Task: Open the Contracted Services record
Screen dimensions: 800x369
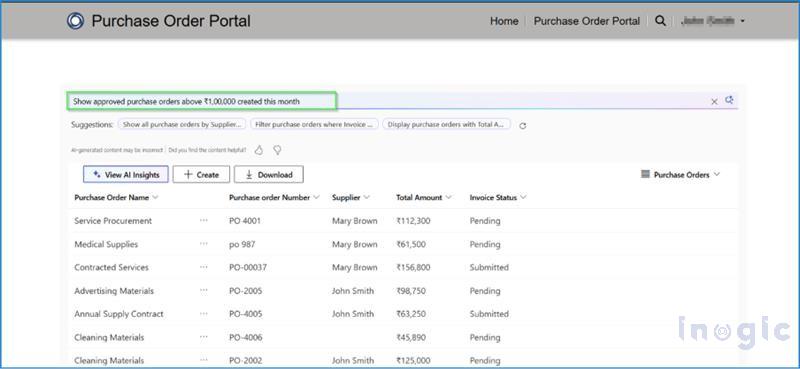Action: tap(111, 267)
